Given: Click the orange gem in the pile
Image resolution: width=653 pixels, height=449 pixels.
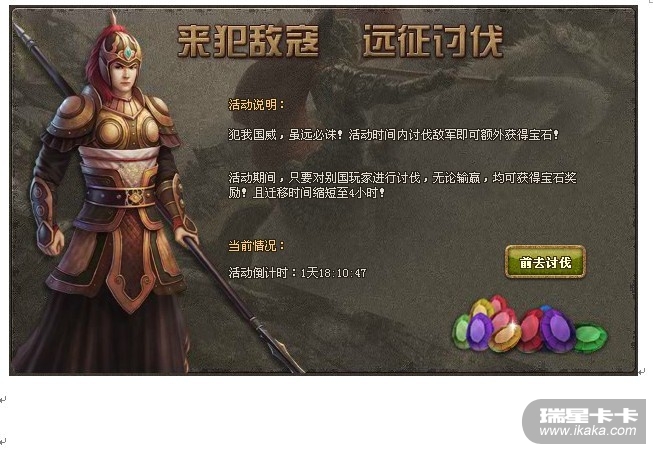Looking at the screenshot, I should [505, 336].
